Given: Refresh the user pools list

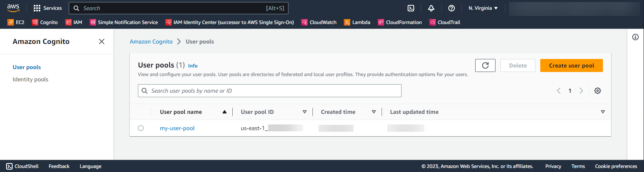Looking at the screenshot, I should (x=485, y=65).
